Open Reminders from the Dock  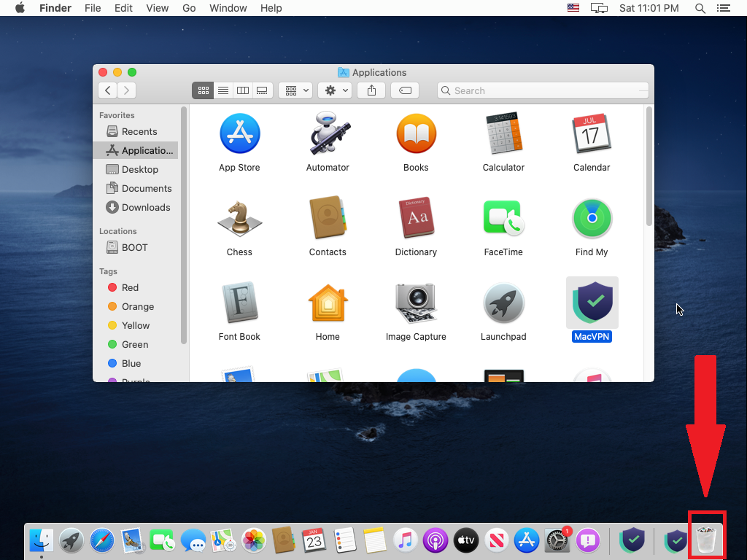(x=344, y=540)
